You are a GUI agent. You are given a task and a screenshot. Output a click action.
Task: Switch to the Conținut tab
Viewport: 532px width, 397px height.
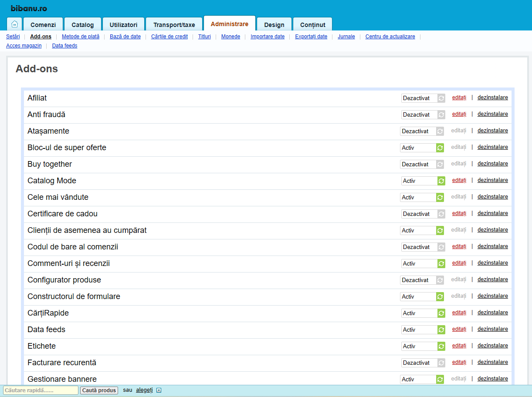pyautogui.click(x=313, y=24)
